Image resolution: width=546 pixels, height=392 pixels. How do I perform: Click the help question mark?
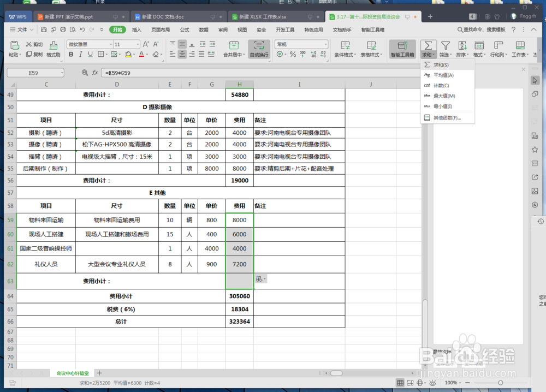(513, 29)
